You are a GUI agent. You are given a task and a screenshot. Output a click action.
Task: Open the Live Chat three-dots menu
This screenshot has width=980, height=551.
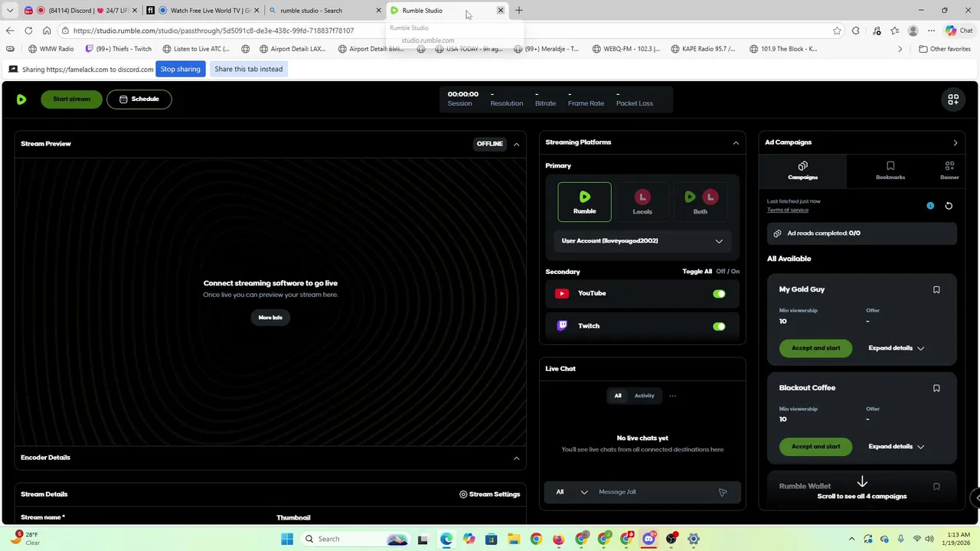tap(672, 396)
